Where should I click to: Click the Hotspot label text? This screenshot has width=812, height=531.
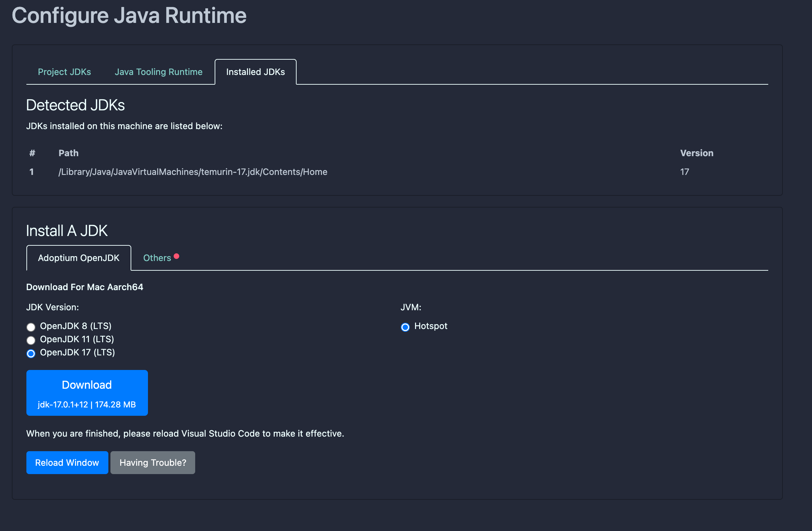coord(431,326)
